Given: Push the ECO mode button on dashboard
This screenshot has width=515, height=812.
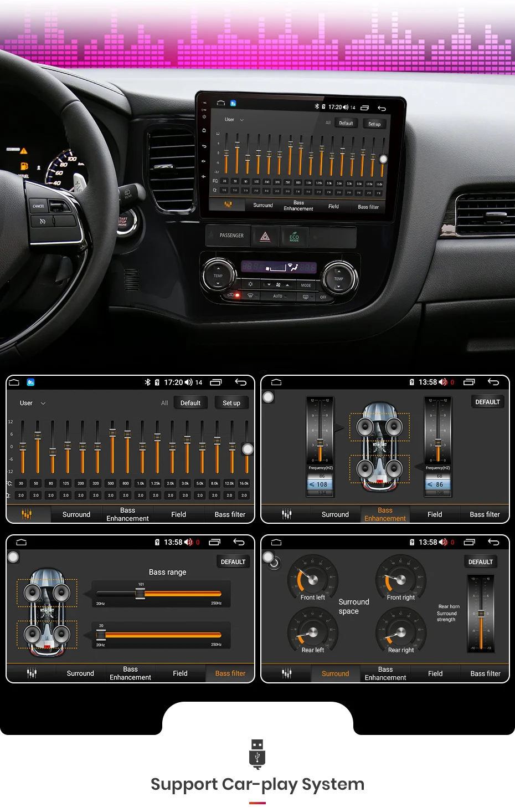Looking at the screenshot, I should coord(294,237).
